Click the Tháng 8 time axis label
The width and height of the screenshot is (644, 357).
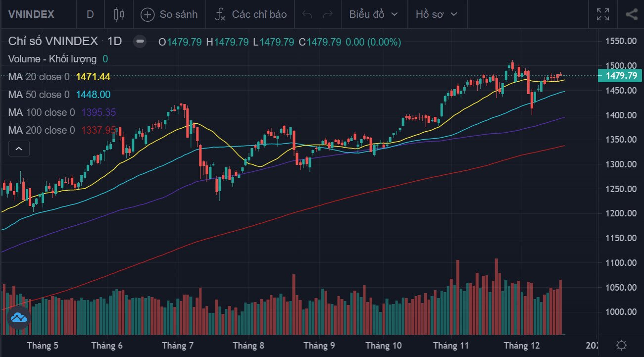248,346
